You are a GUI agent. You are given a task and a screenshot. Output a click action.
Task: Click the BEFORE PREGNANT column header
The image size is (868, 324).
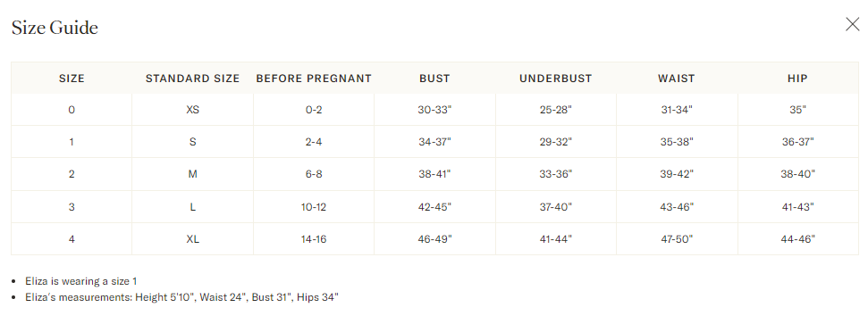314,79
